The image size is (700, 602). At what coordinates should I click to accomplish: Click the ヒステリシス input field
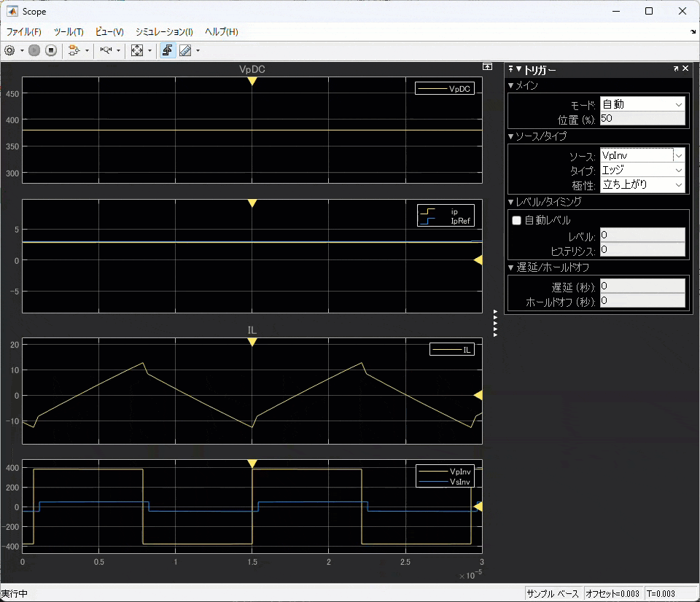[x=642, y=249]
